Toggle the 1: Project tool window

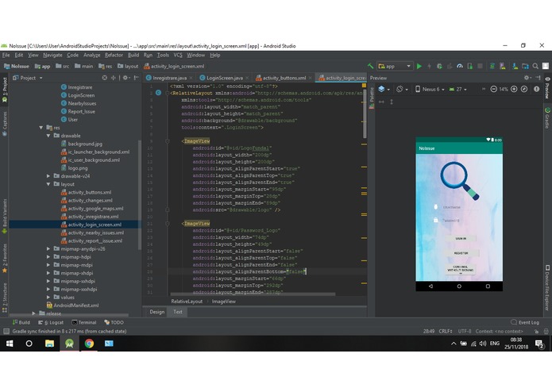pos(5,90)
